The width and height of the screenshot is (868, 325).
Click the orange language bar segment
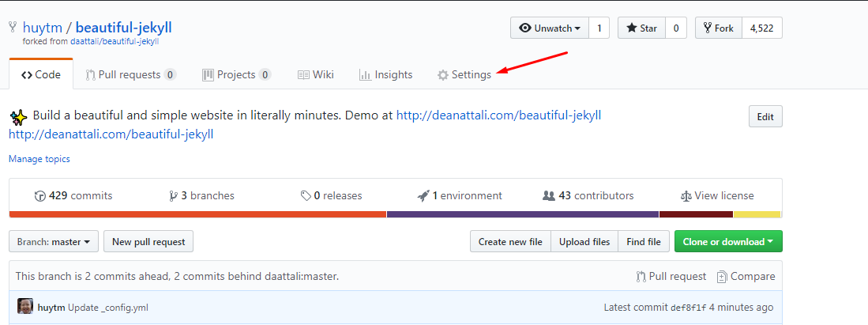(x=197, y=214)
